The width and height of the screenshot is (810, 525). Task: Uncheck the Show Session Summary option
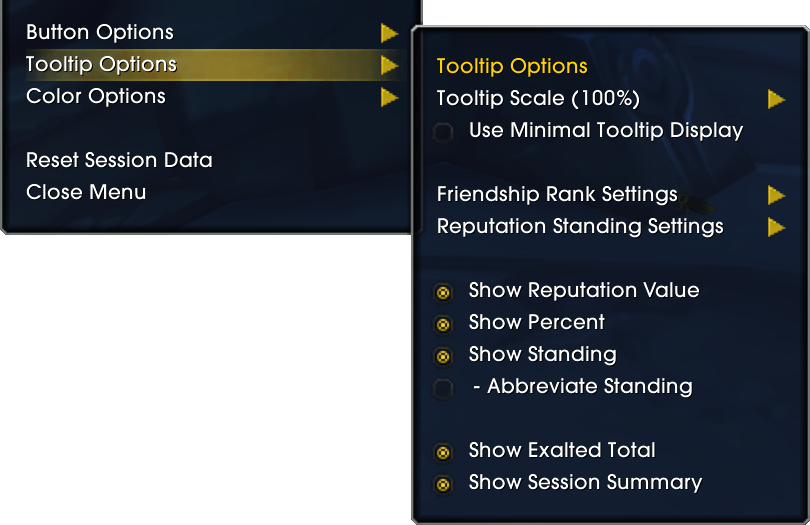click(x=443, y=485)
